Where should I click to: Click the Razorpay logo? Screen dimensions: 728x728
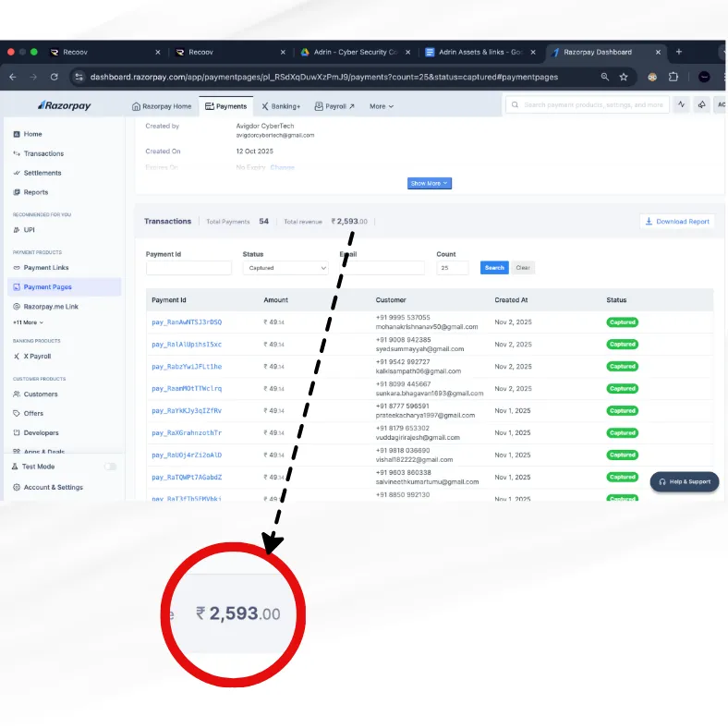(65, 106)
